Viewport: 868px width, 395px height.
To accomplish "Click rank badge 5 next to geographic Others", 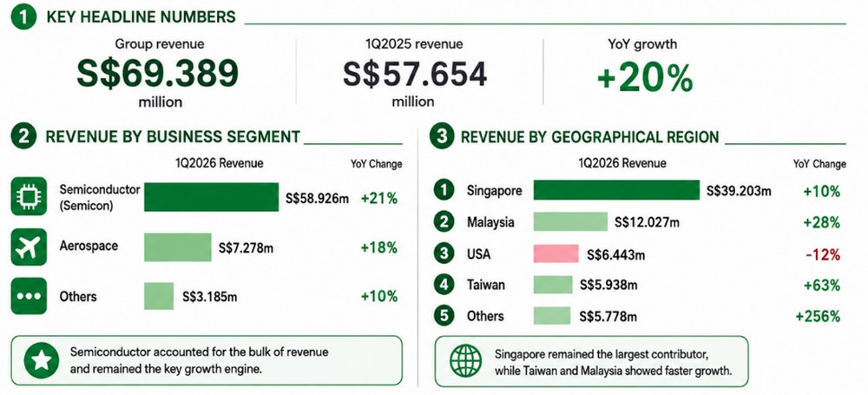I will (x=444, y=316).
